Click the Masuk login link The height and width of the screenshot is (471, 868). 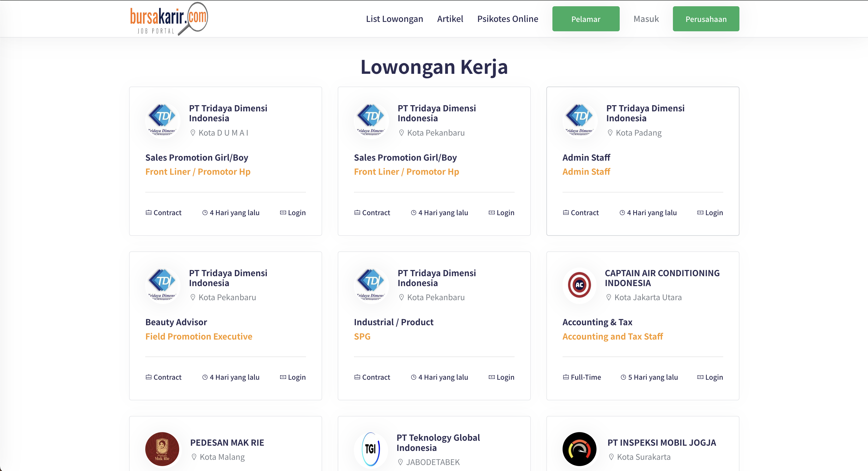[x=646, y=19]
